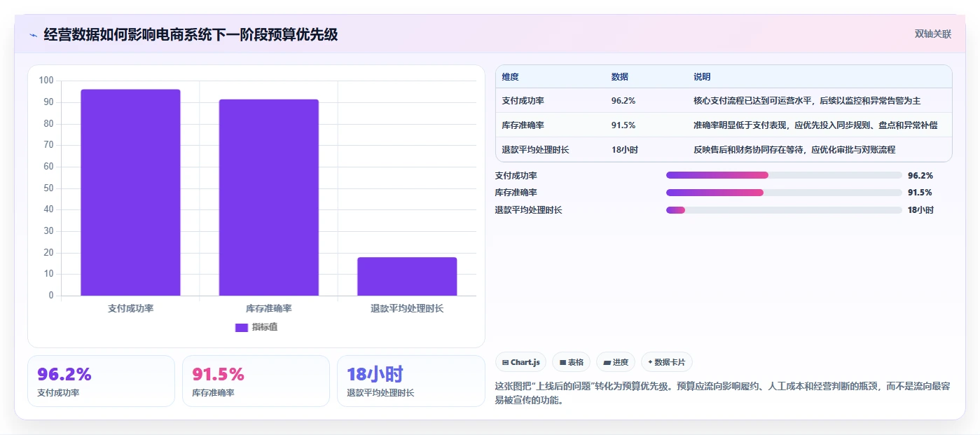Screen dimensions: 980x435
Task: Click the 96.2% table cell
Action: click(623, 101)
